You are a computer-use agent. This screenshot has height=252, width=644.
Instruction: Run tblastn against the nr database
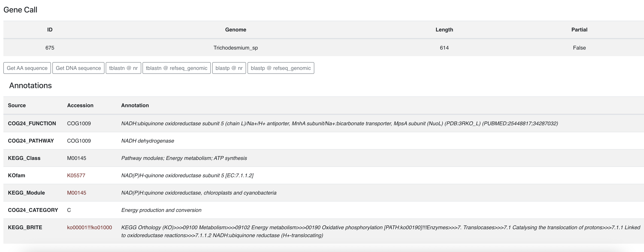[123, 68]
